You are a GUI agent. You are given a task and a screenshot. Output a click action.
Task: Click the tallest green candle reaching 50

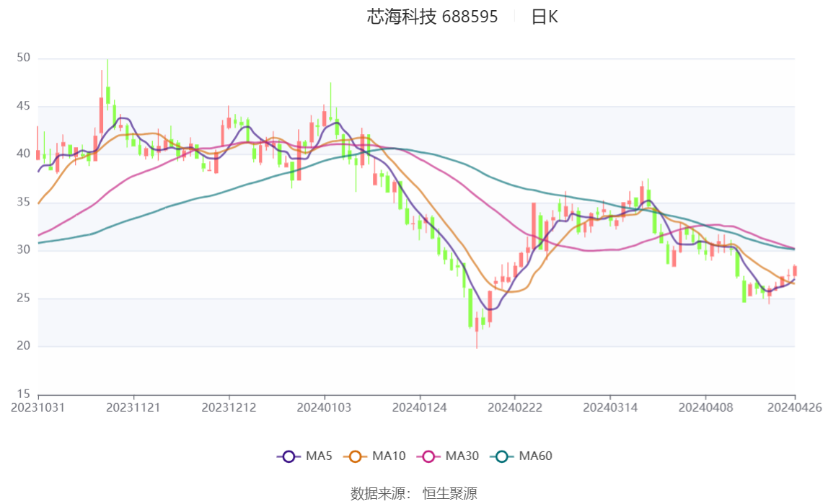pyautogui.click(x=107, y=84)
